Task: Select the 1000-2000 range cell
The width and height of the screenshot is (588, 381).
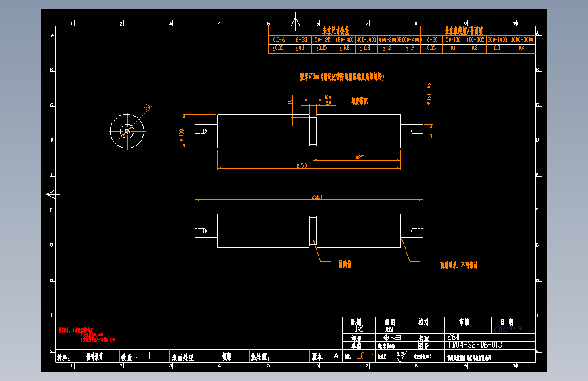Action: (388, 40)
